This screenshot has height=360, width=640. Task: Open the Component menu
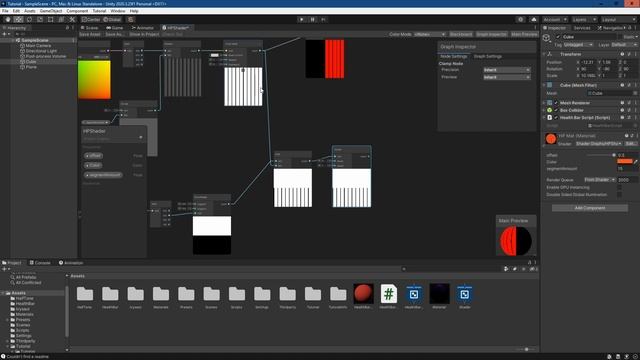pos(77,11)
